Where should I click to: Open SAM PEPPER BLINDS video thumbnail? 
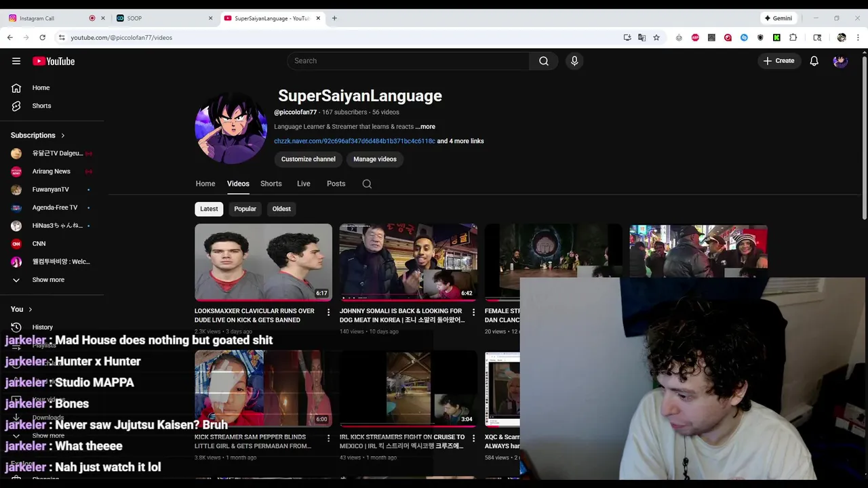click(x=263, y=388)
